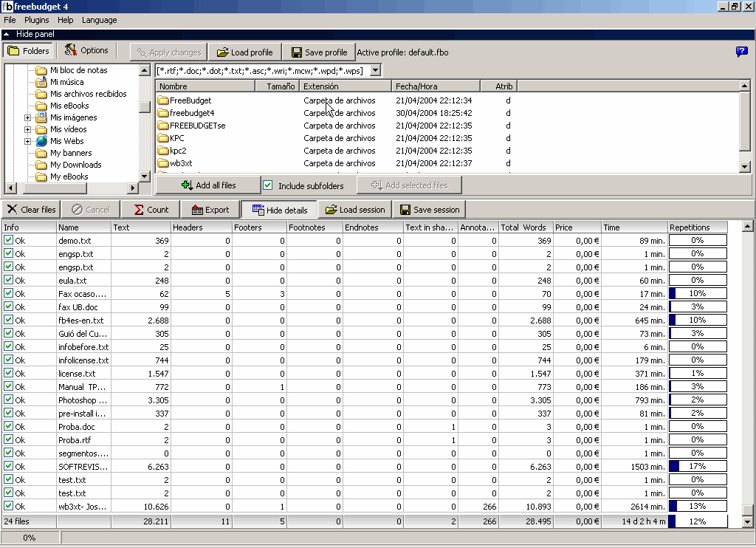The width and height of the screenshot is (756, 548).
Task: Open the Language menu
Action: click(x=99, y=20)
